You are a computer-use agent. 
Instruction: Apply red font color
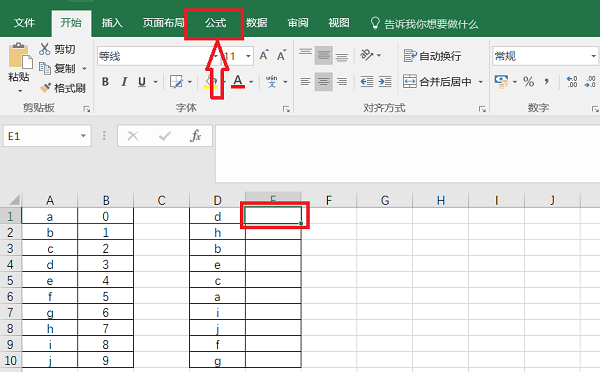[x=238, y=82]
